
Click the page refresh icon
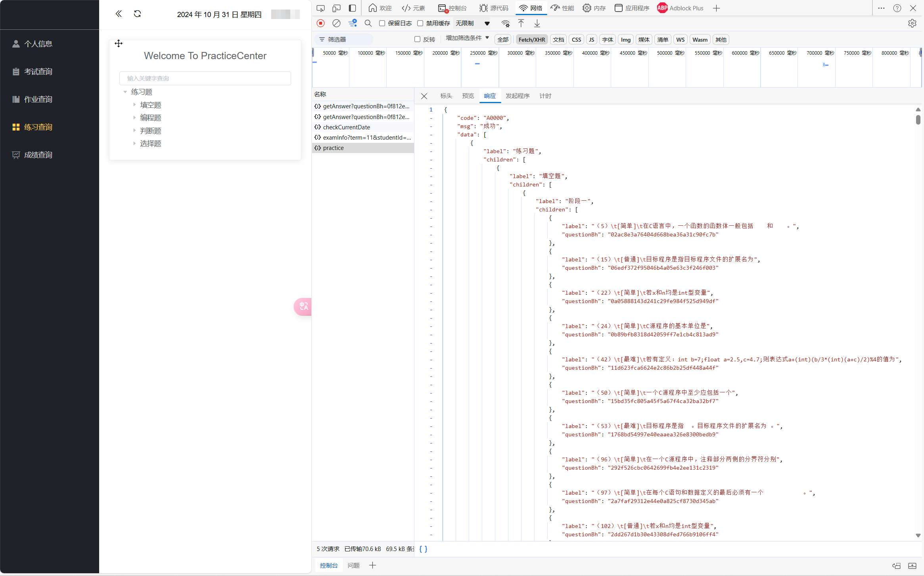tap(138, 14)
